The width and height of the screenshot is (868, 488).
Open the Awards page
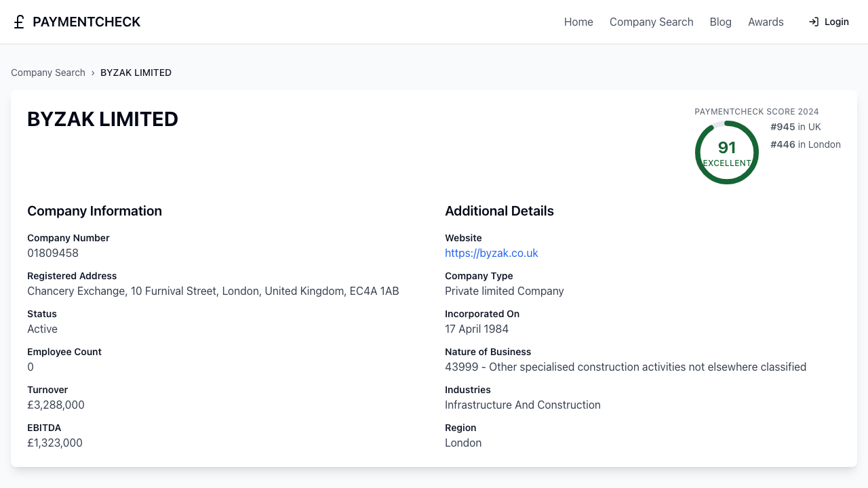click(x=766, y=22)
